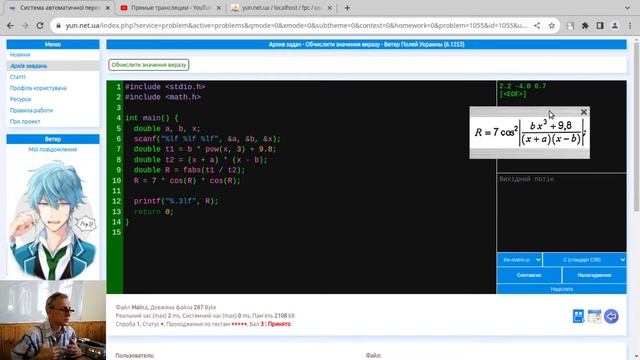Open 'Архів завдань' in the menu
The width and height of the screenshot is (640, 360).
pyautogui.click(x=29, y=66)
